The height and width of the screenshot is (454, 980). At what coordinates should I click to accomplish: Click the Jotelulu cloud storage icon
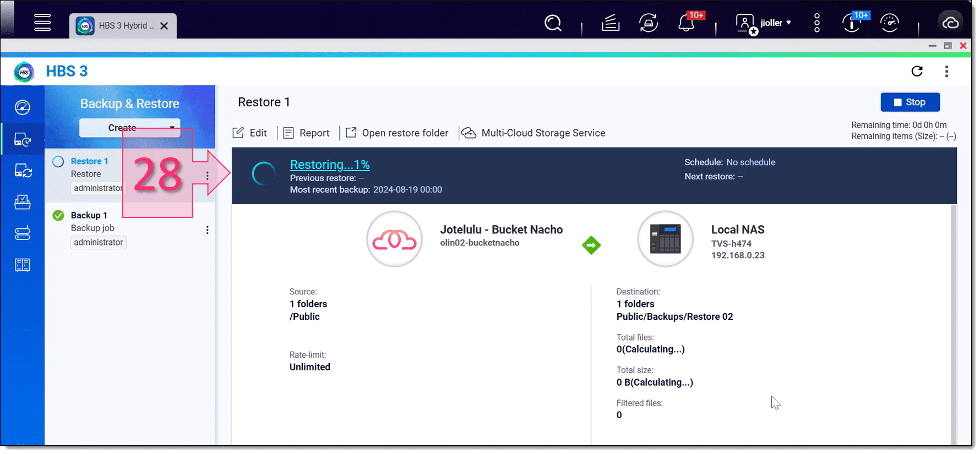coord(395,239)
